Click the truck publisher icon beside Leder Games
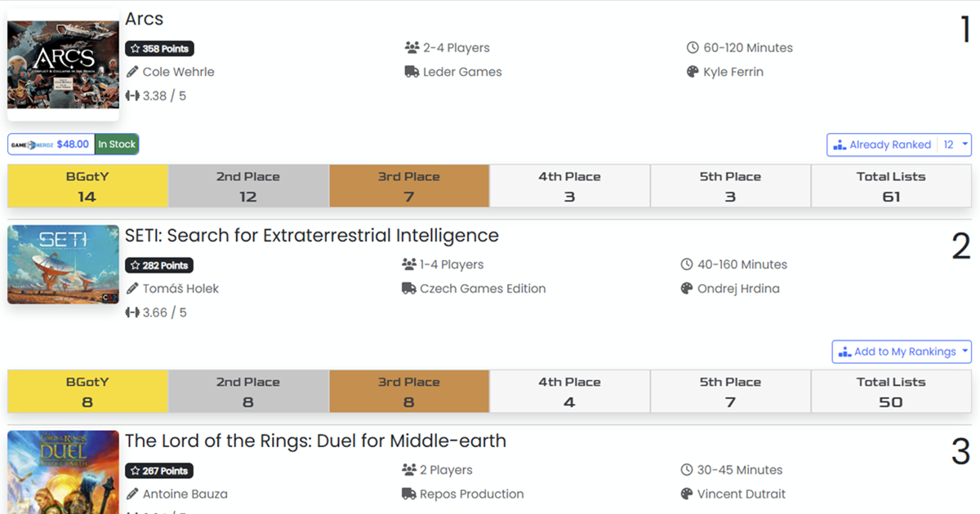 [x=412, y=72]
